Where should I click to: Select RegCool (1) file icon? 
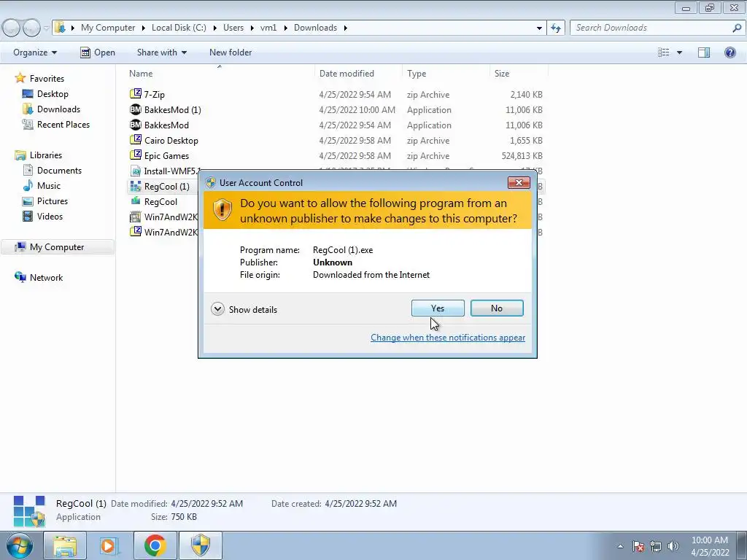pyautogui.click(x=135, y=186)
